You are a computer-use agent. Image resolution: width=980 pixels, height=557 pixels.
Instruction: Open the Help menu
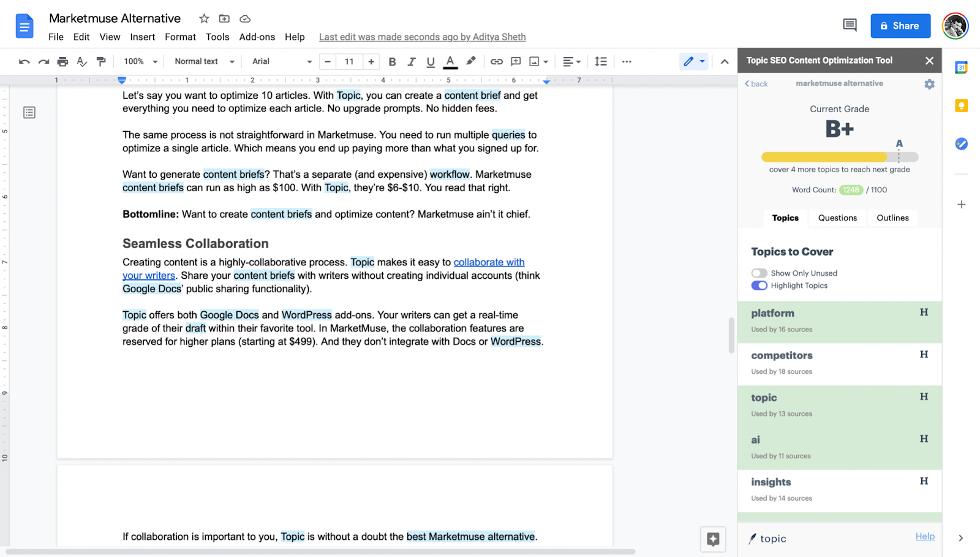point(295,37)
